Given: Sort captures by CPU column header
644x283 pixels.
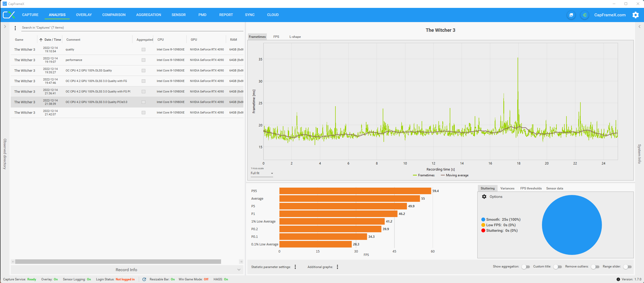Looking at the screenshot, I should click(x=161, y=40).
